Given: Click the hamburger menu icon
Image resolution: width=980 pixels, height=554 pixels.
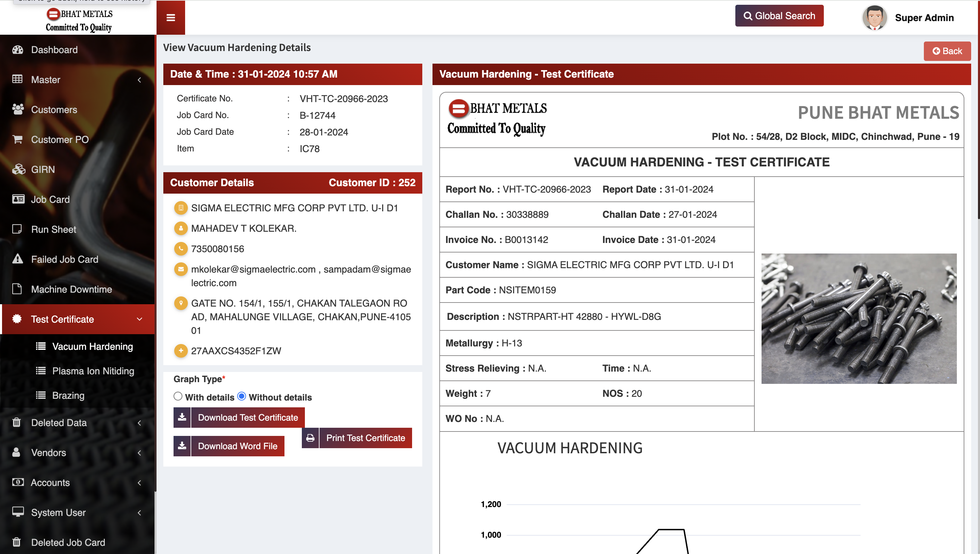Looking at the screenshot, I should pos(170,17).
